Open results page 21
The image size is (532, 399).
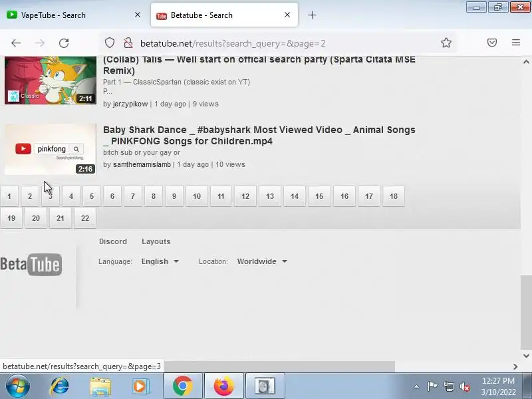point(61,218)
